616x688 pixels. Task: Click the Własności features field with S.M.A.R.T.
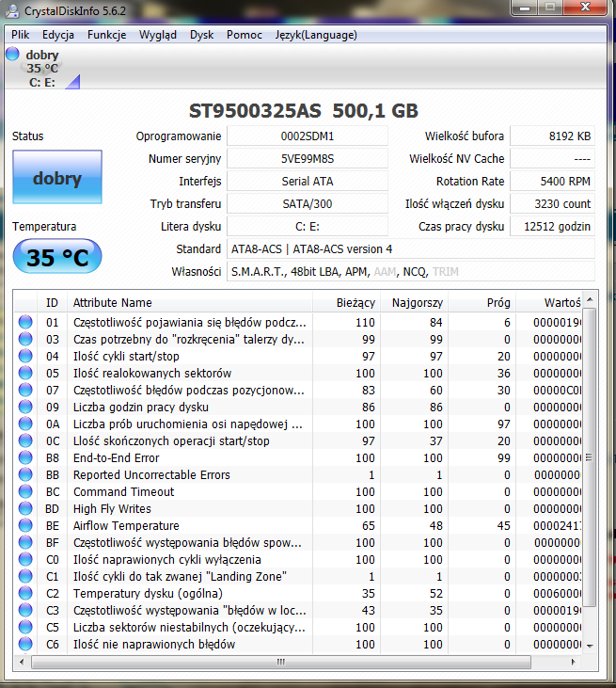(x=411, y=272)
